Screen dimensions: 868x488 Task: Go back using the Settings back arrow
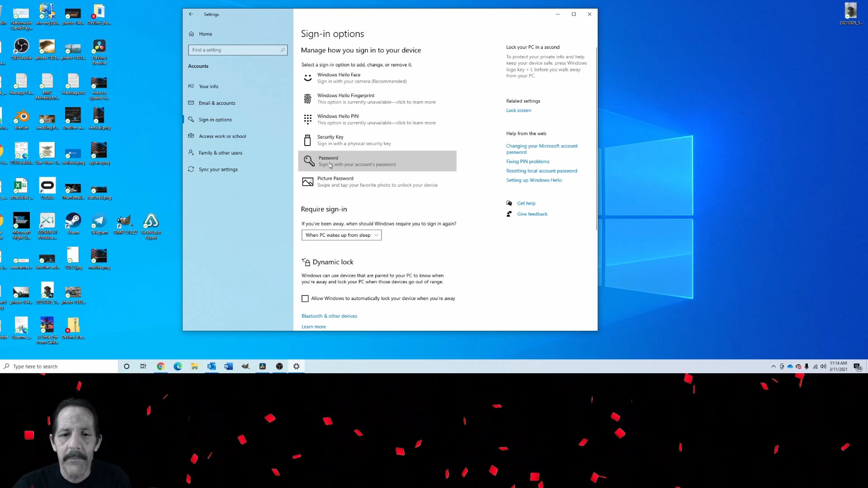[x=191, y=14]
